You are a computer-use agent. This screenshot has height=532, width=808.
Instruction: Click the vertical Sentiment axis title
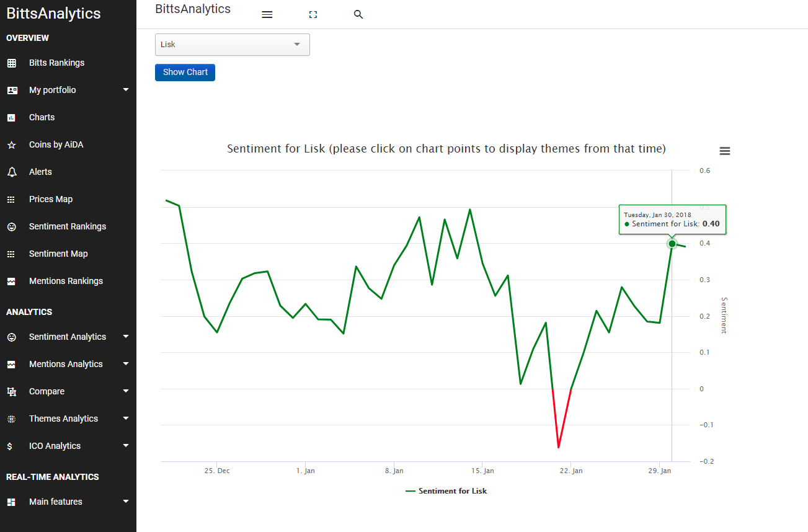[723, 316]
